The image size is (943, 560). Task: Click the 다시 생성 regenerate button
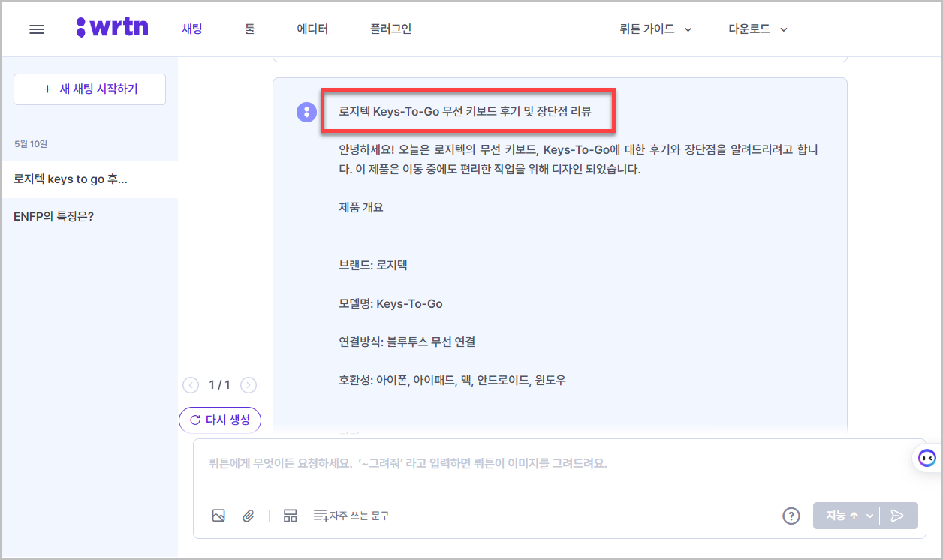coord(220,420)
